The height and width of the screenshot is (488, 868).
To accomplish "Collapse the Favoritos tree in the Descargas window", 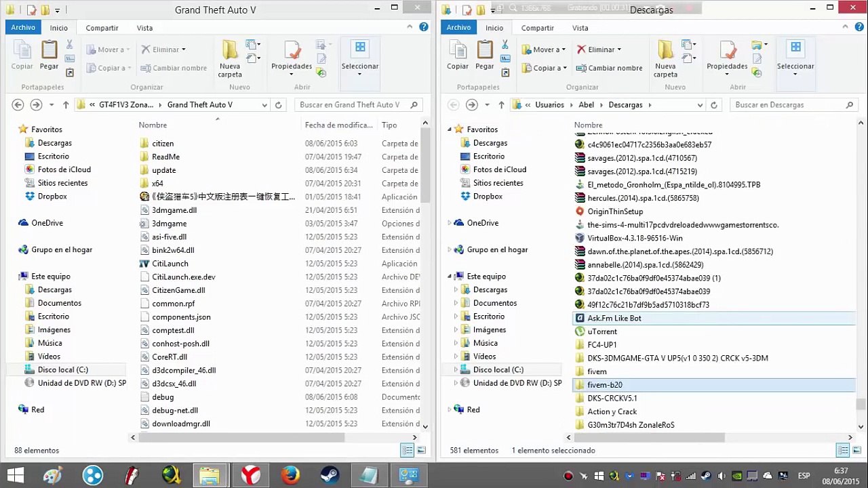I will point(450,129).
